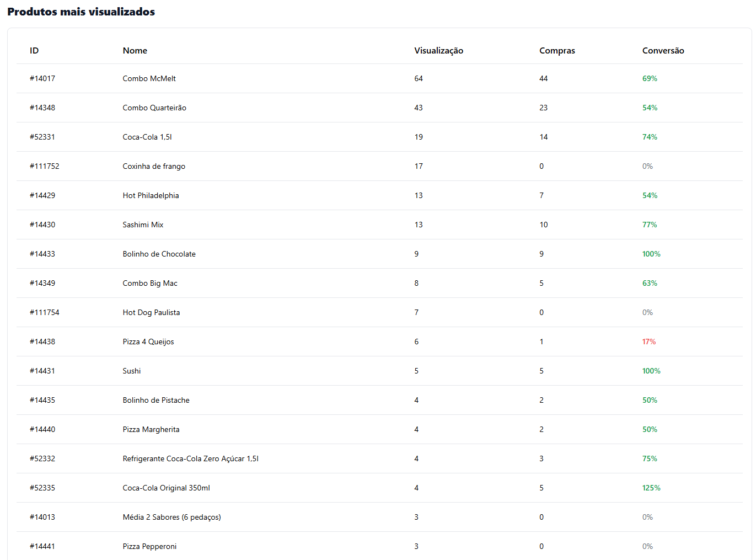Click the Nome column header
Viewport: 756px width, 560px height.
(x=135, y=50)
